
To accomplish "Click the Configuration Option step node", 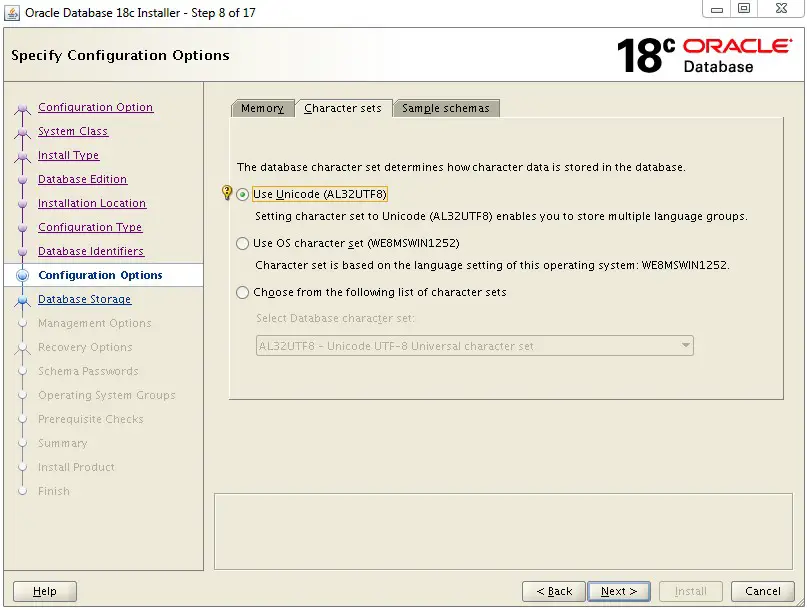I will click(x=22, y=108).
